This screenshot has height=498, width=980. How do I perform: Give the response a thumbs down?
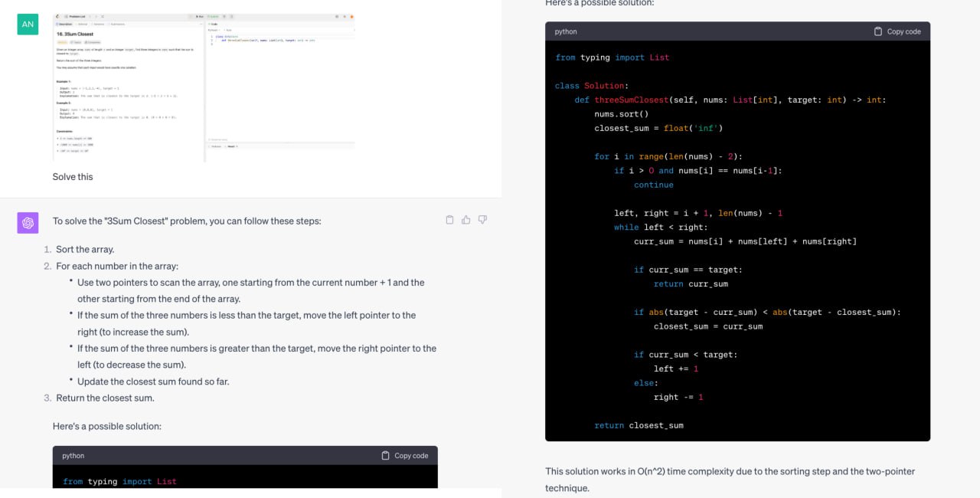click(482, 220)
